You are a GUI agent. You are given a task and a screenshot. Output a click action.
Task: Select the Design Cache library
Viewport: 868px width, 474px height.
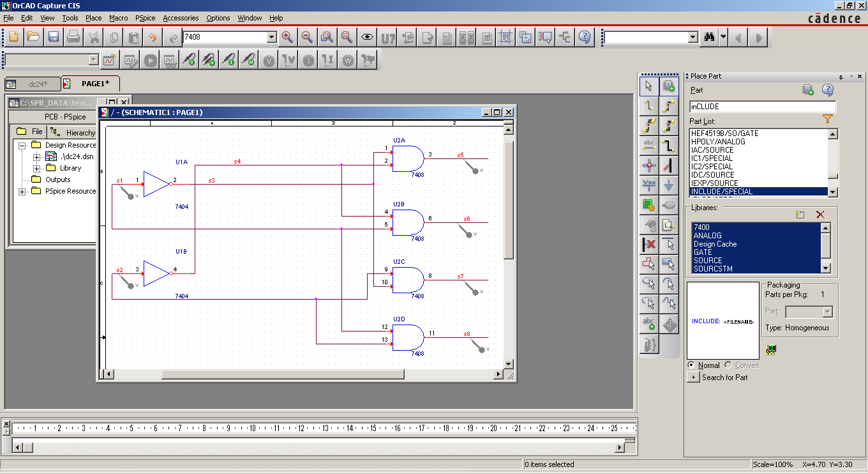756,244
